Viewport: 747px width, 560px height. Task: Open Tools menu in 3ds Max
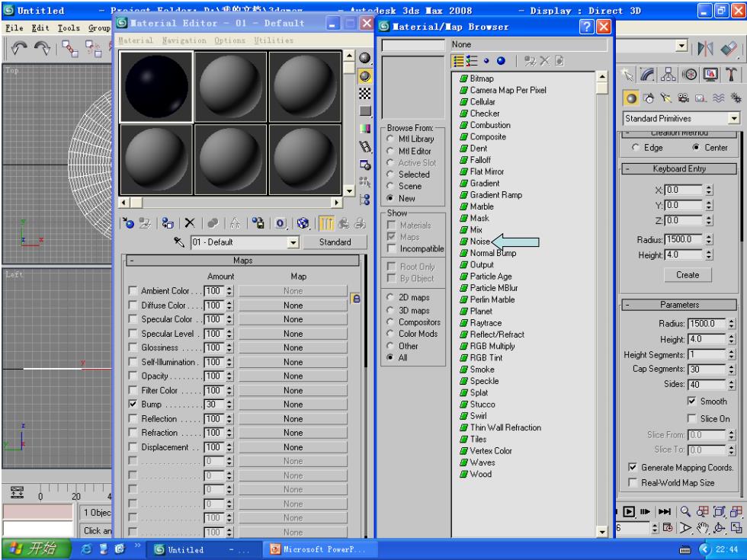point(69,28)
